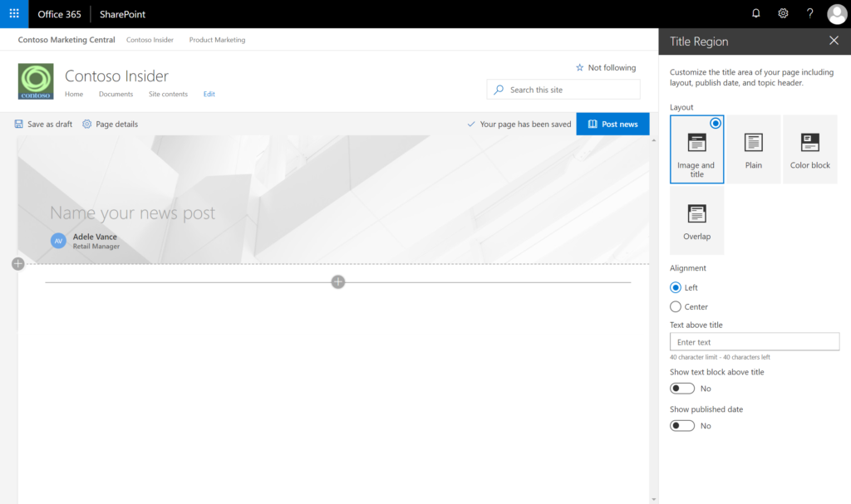Image resolution: width=851 pixels, height=504 pixels.
Task: Click the SharePoint header link
Action: [x=122, y=14]
